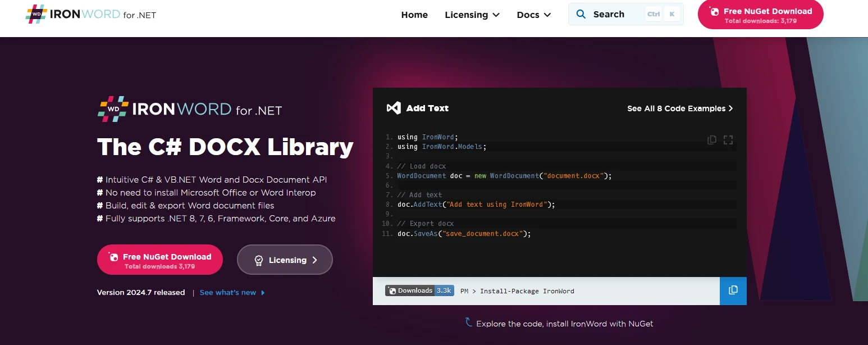
Task: Click the blue copy install command button
Action: point(733,290)
